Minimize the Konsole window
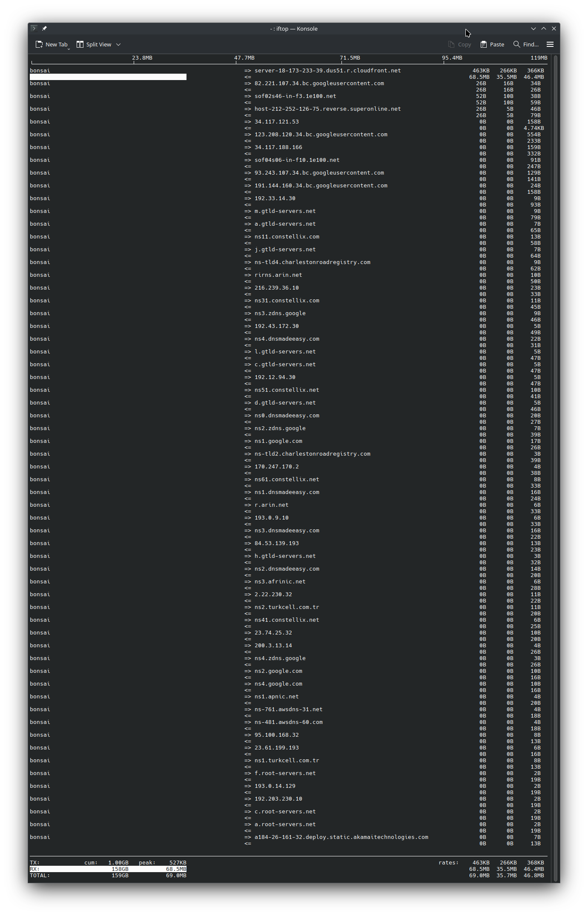The width and height of the screenshot is (588, 916). tap(533, 29)
